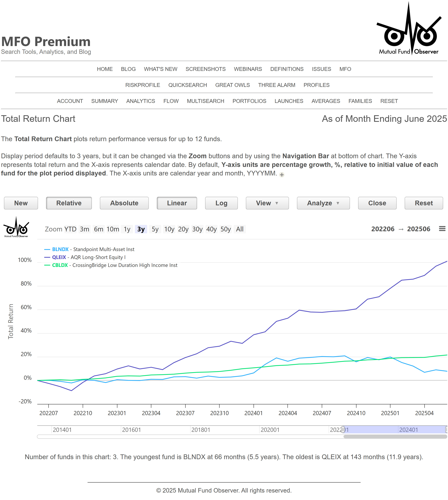This screenshot has width=448, height=500.
Task: Open the RISKPROFILE section
Action: 142,85
